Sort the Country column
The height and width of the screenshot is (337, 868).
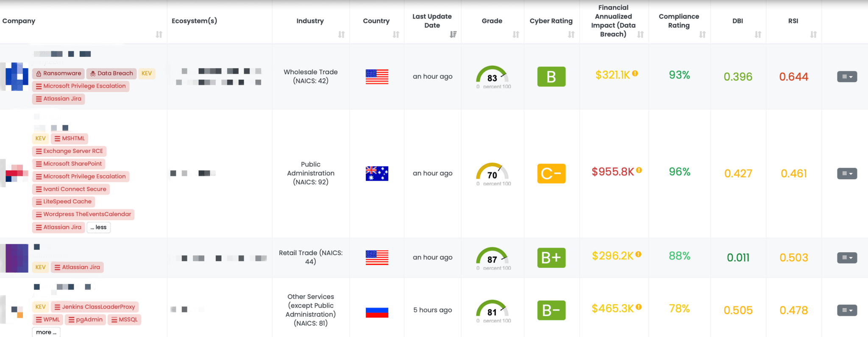(395, 35)
